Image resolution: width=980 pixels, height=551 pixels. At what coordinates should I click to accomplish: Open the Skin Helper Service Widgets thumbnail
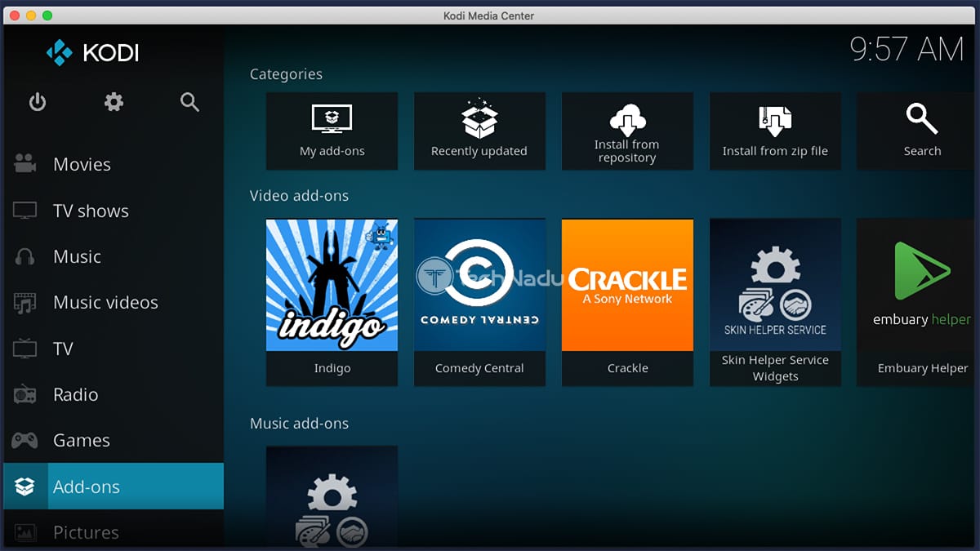(775, 285)
